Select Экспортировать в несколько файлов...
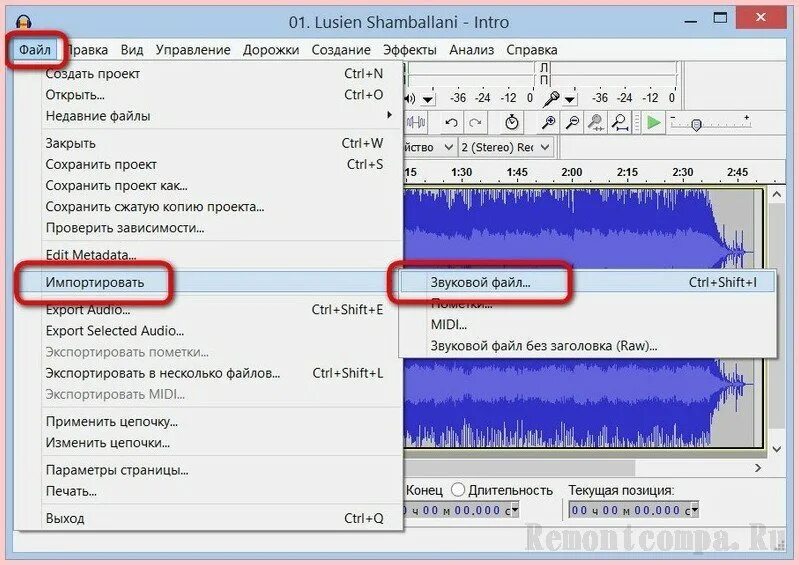Viewport: 799px width, 565px height. (x=209, y=373)
